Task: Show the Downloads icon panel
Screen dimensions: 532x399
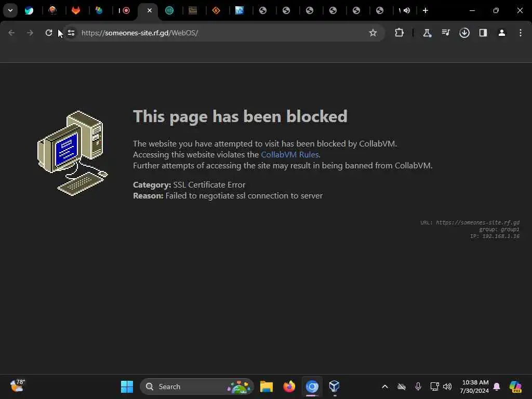Action: [464, 33]
